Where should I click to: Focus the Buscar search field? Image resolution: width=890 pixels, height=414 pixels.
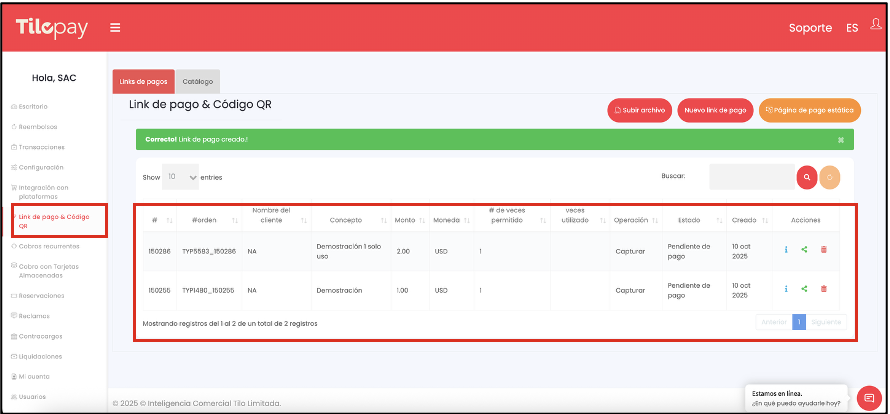click(751, 177)
